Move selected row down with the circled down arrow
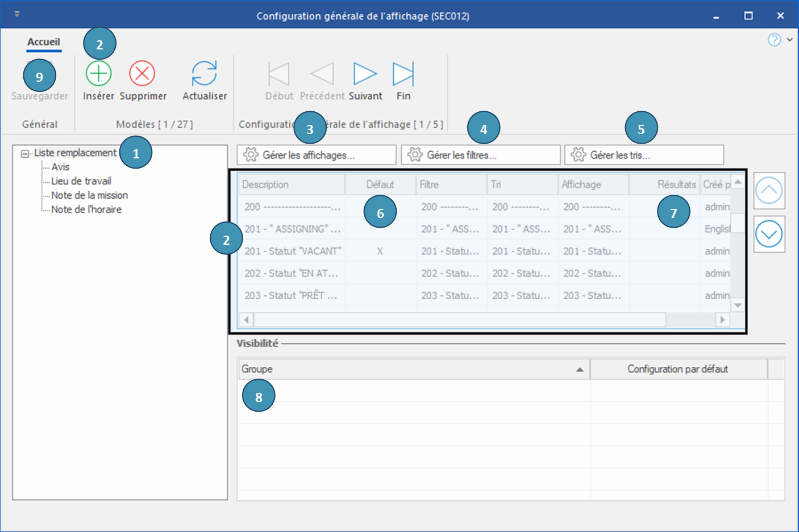The image size is (799, 532). (x=769, y=234)
